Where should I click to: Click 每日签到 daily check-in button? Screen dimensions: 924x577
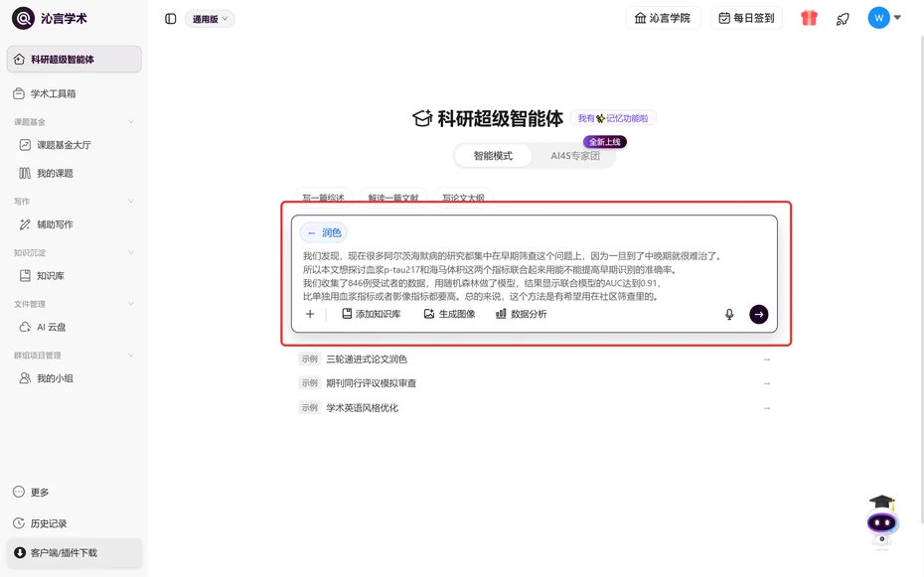point(746,18)
